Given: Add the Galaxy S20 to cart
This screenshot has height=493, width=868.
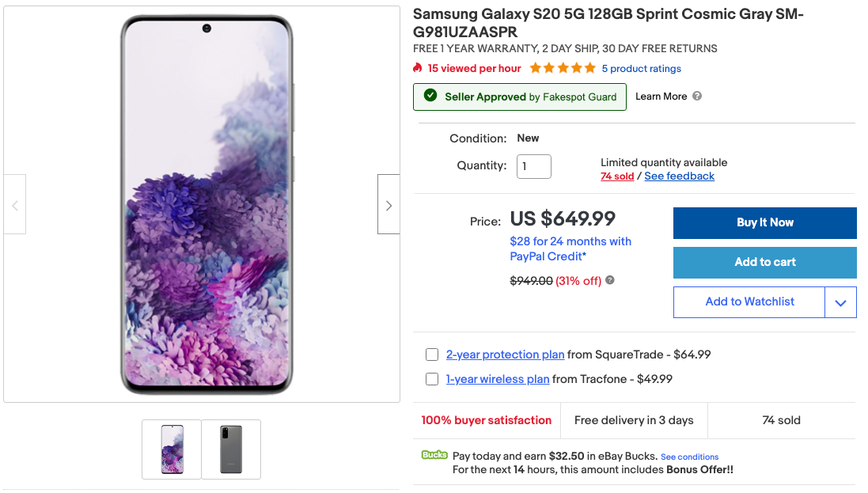Looking at the screenshot, I should [x=764, y=263].
